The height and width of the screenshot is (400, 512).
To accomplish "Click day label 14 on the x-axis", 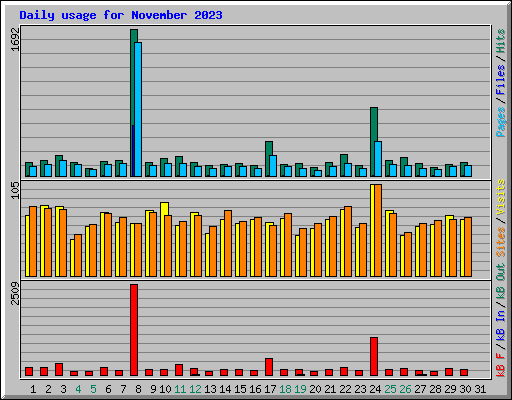I will pyautogui.click(x=225, y=389).
